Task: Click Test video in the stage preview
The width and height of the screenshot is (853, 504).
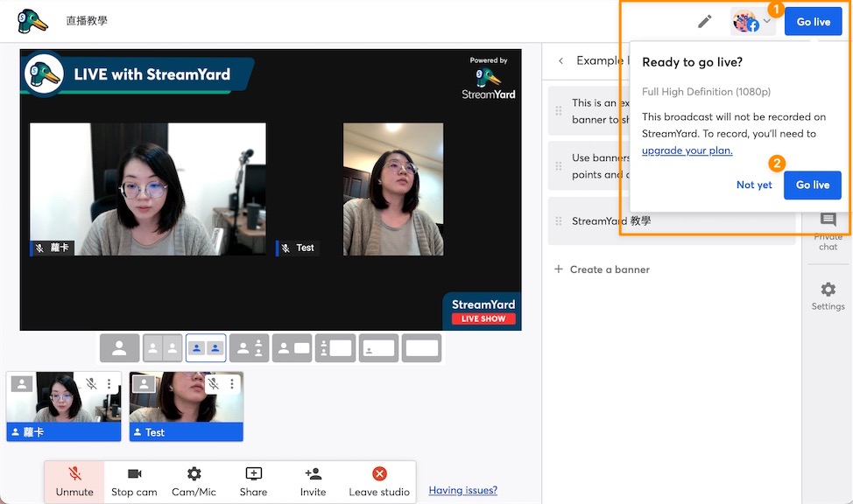Action: click(x=392, y=189)
